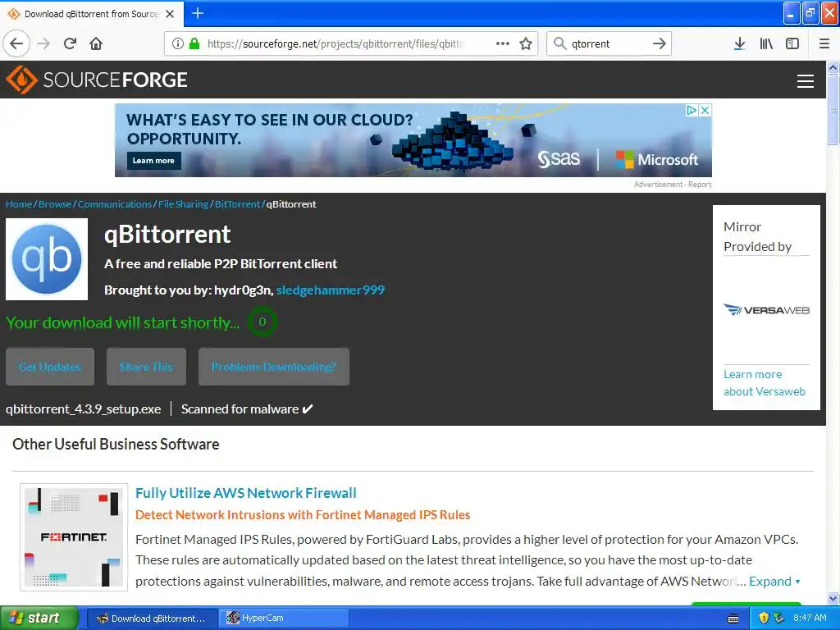The image size is (840, 630).
Task: Show site information via the info icon
Action: (177, 43)
